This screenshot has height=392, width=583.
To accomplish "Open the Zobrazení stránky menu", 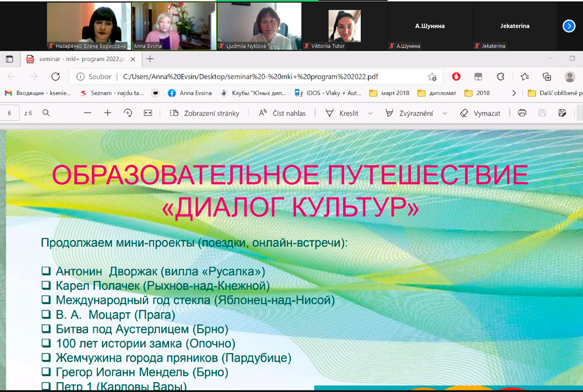I will (x=204, y=113).
